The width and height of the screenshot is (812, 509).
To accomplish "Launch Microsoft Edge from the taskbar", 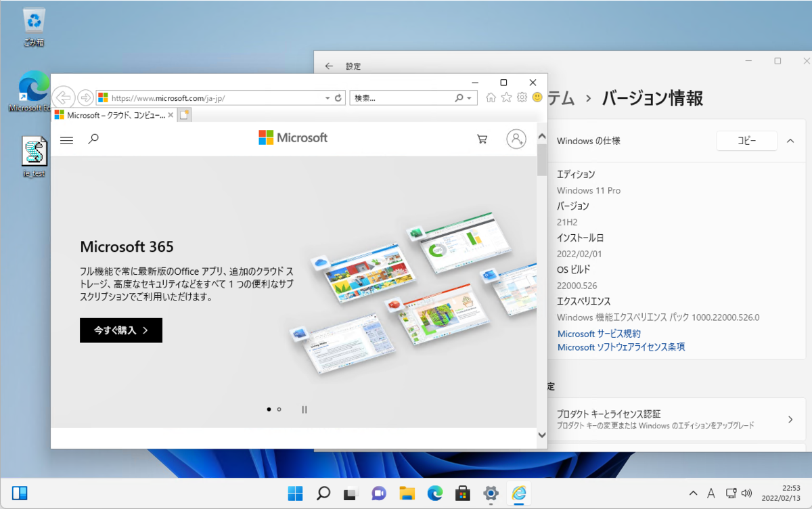I will click(x=434, y=493).
